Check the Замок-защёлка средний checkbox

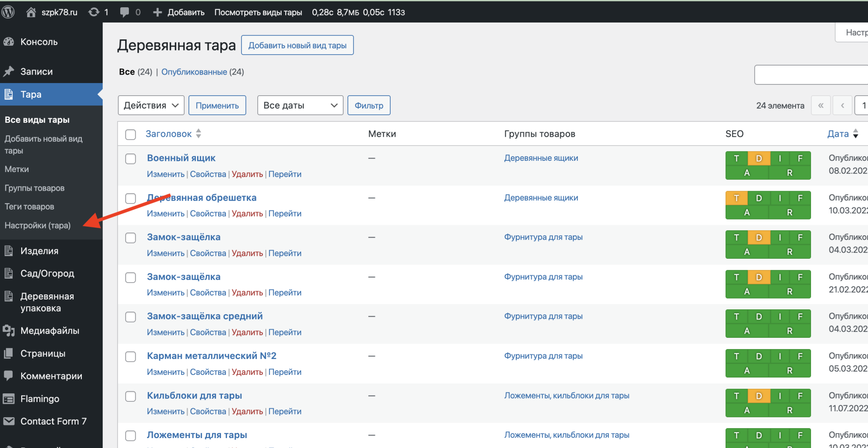tap(131, 317)
